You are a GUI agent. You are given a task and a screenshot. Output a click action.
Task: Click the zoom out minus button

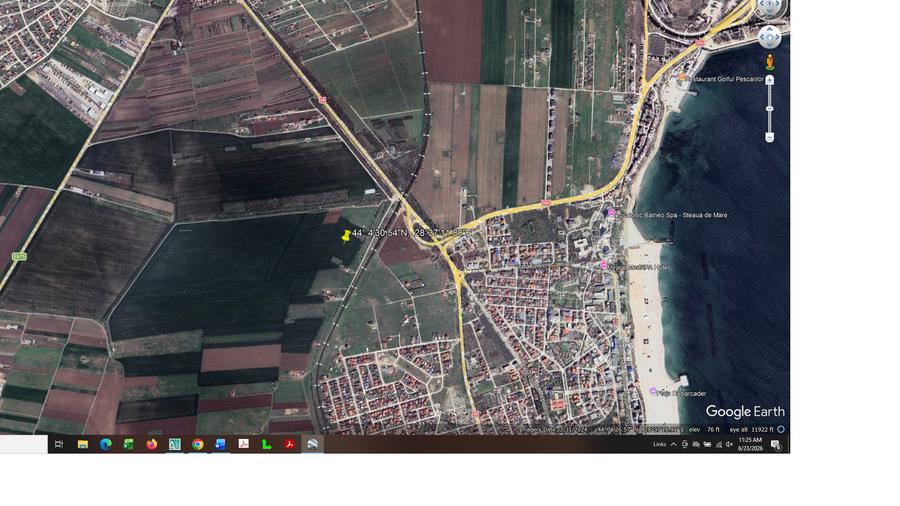click(770, 137)
